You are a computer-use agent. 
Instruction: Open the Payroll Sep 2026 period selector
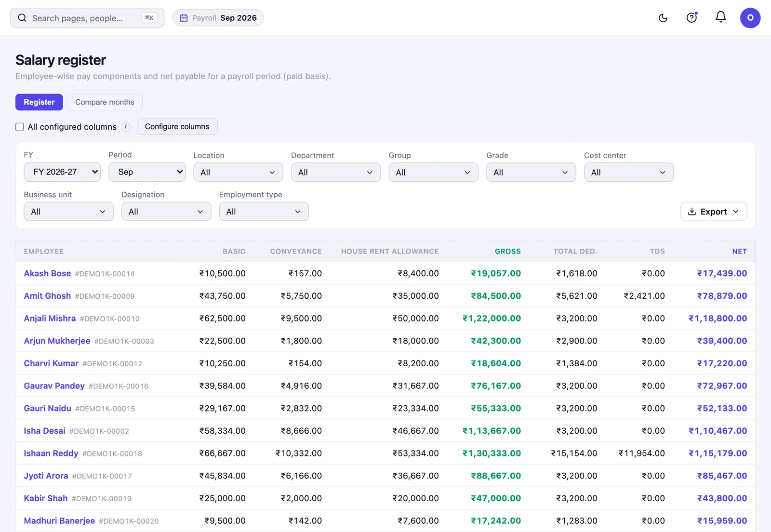[x=218, y=18]
